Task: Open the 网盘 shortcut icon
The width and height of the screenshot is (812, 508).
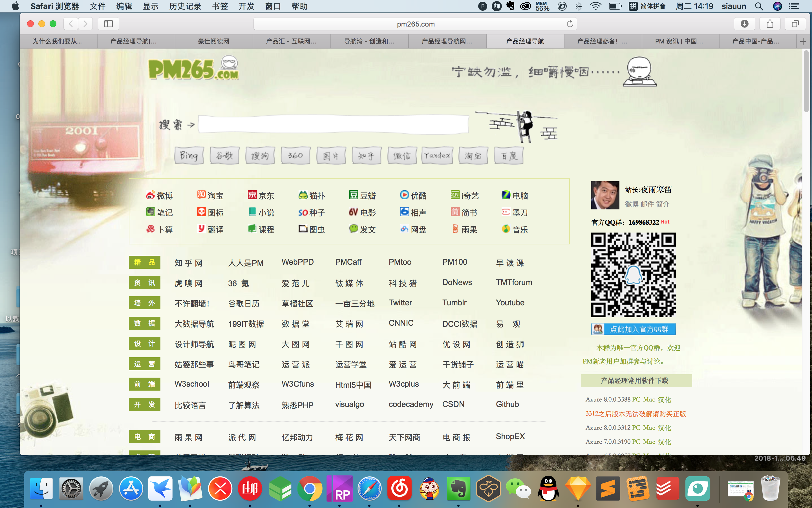Action: coord(413,229)
